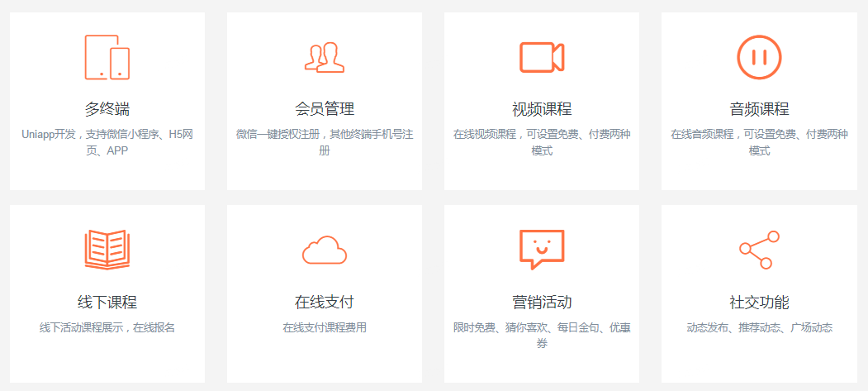The height and width of the screenshot is (391, 868).
Task: Open the 会员管理 heading
Action: tap(325, 109)
